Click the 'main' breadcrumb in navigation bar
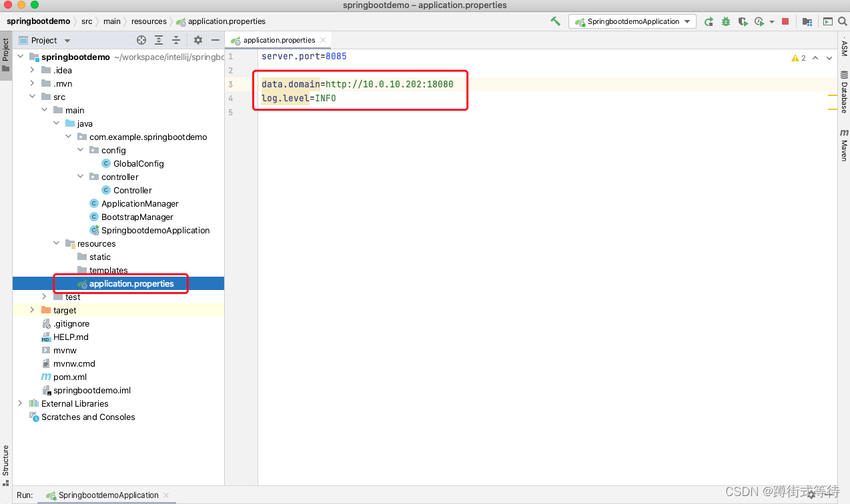Image resolution: width=850 pixels, height=504 pixels. pyautogui.click(x=112, y=21)
